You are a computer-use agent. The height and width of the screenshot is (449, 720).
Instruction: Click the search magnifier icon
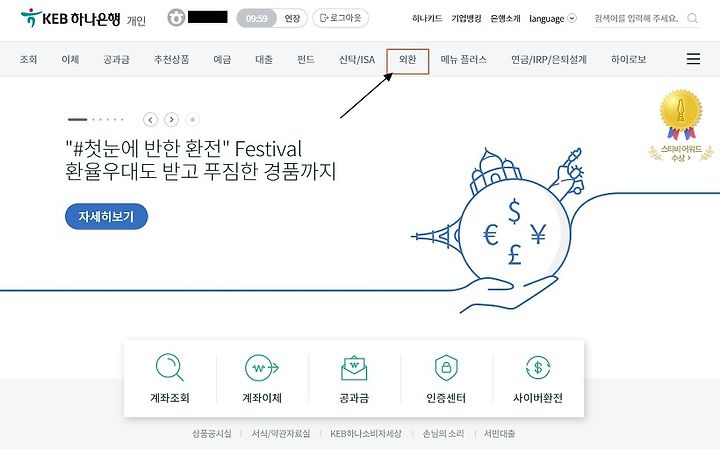[692, 18]
